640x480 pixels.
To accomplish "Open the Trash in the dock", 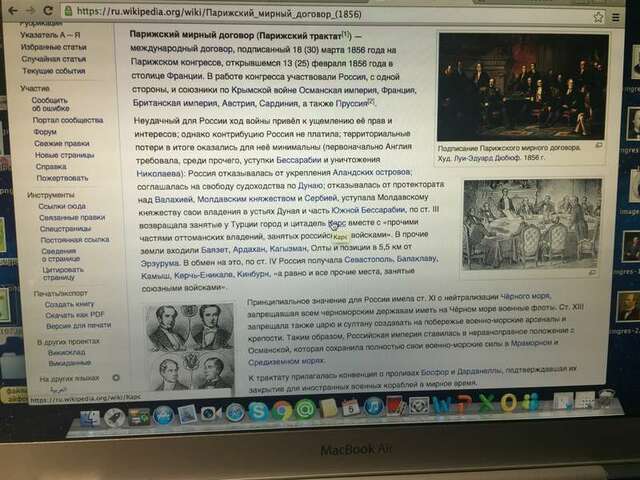I will point(606,399).
